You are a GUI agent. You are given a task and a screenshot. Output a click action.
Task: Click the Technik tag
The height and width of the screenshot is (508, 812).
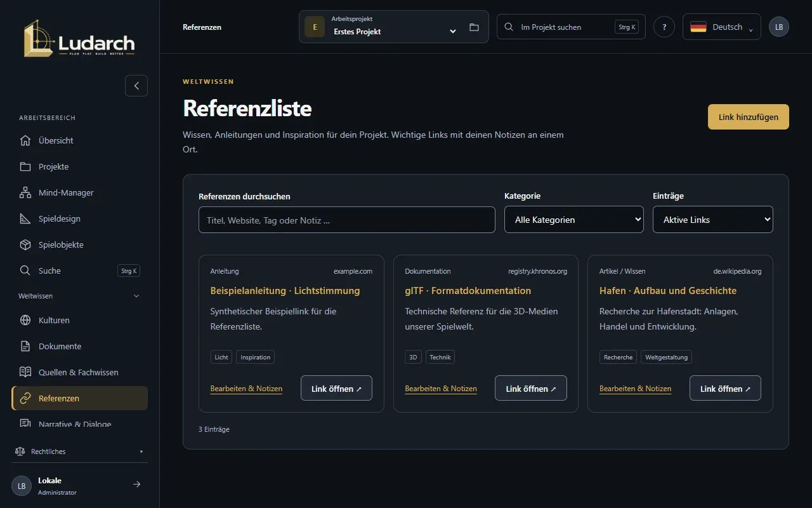point(440,358)
